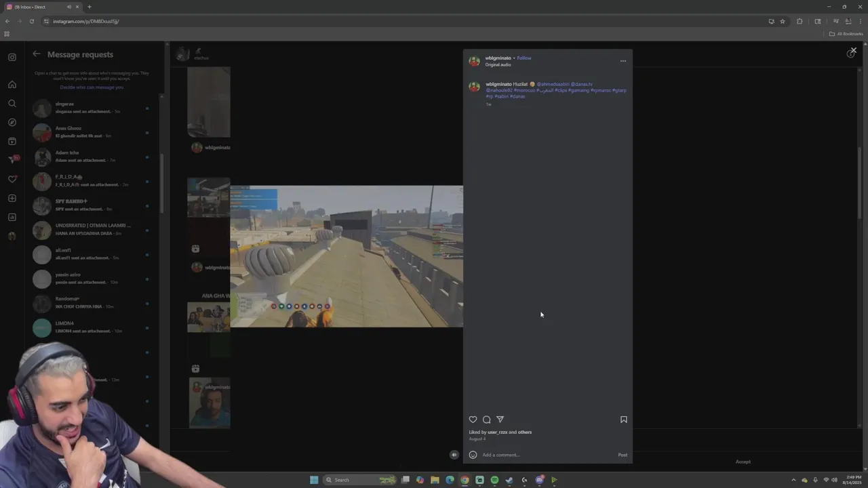This screenshot has height=488, width=868.
Task: Click the browser address bar URL
Action: click(86, 21)
